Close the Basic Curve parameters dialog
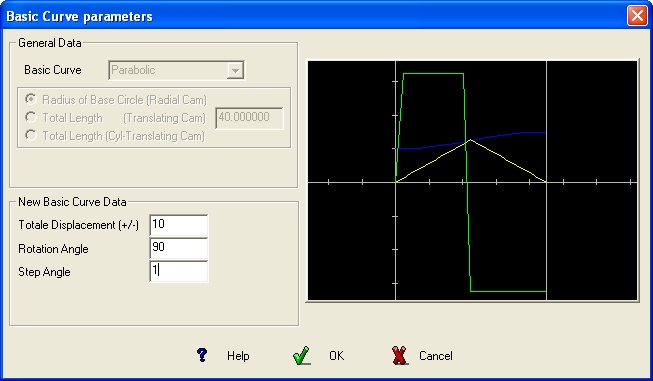 [x=637, y=16]
